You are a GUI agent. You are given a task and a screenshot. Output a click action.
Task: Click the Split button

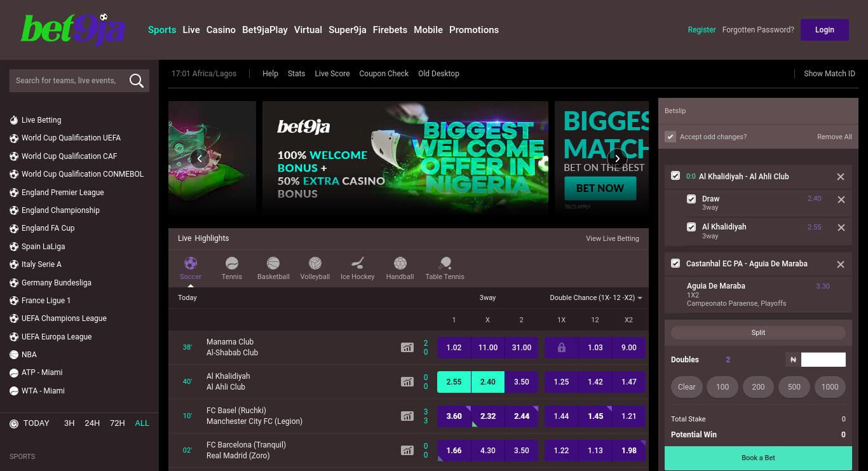[758, 332]
